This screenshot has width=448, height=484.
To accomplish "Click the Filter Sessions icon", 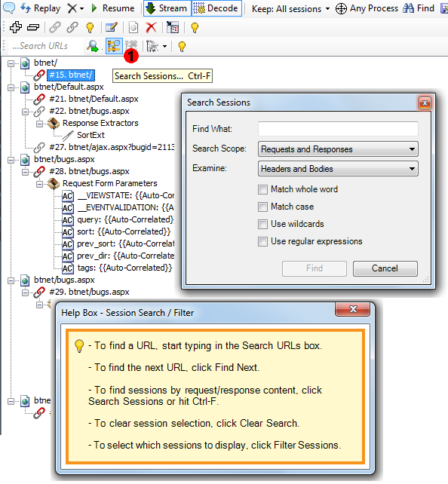I will 153,46.
